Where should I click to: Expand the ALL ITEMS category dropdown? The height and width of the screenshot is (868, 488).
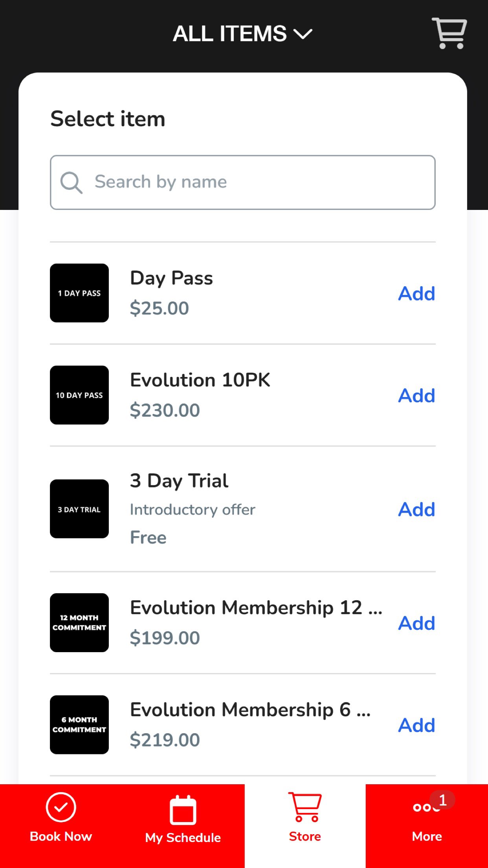(242, 34)
